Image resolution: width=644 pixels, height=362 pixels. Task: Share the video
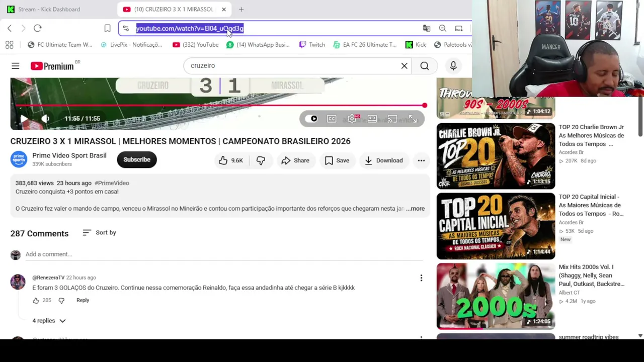click(x=295, y=160)
